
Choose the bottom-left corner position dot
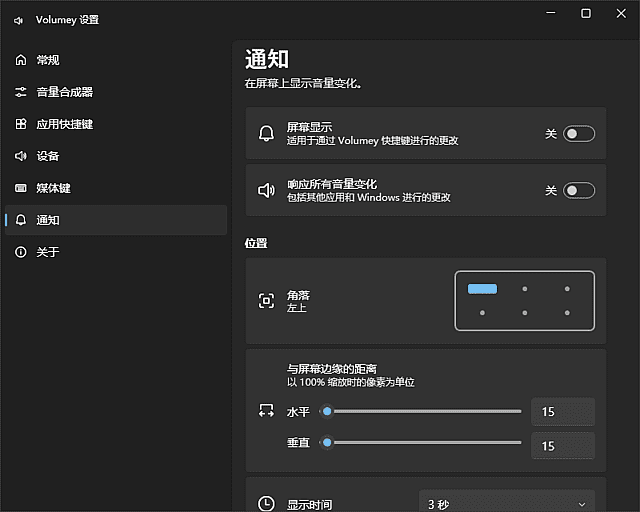click(482, 313)
